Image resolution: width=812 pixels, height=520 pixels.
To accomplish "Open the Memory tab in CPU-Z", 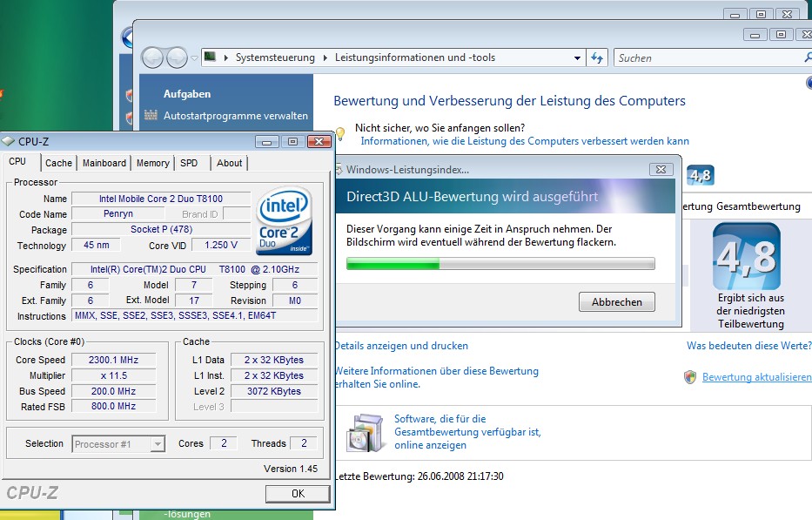I will click(x=153, y=163).
